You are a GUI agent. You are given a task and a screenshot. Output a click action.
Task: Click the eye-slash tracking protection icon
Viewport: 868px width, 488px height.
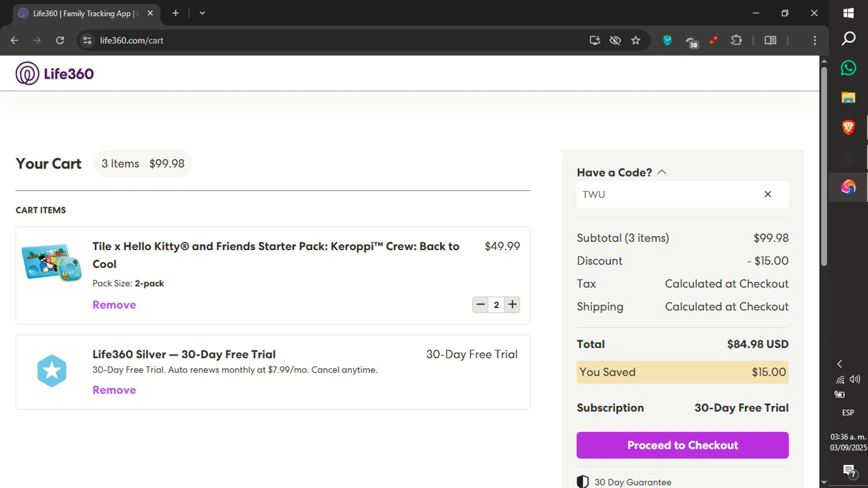point(615,41)
